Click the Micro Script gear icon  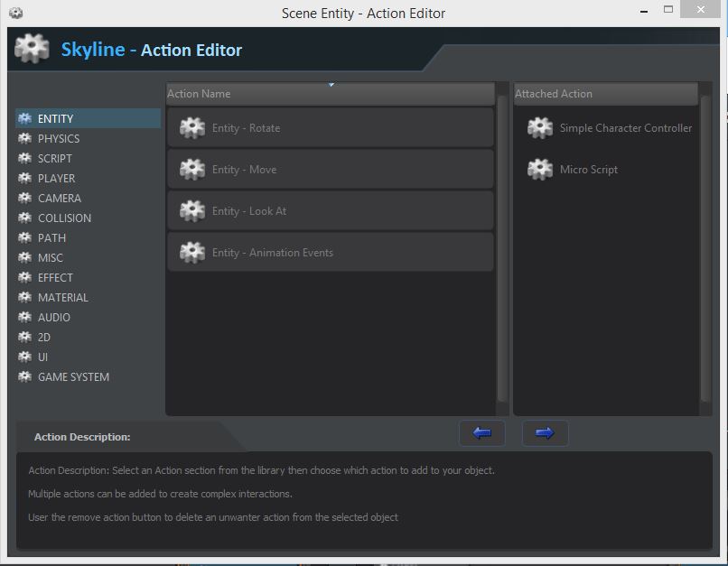click(x=540, y=170)
